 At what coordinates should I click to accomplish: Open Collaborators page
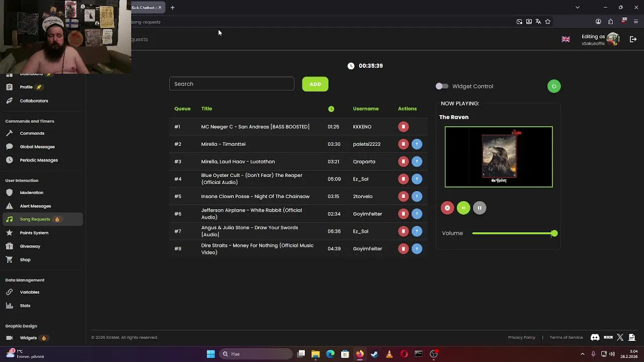tap(34, 101)
